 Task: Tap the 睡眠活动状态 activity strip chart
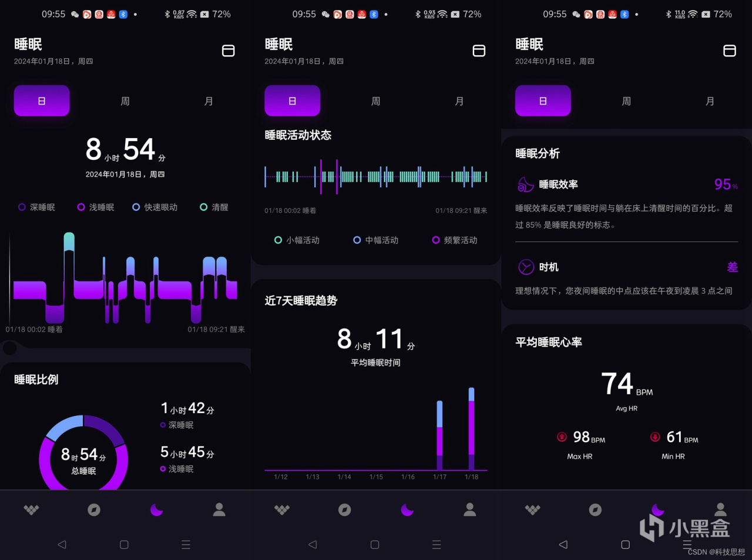click(376, 177)
